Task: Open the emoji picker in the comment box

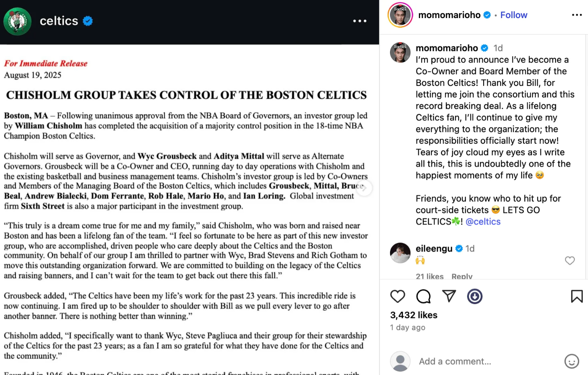Action: 572,361
